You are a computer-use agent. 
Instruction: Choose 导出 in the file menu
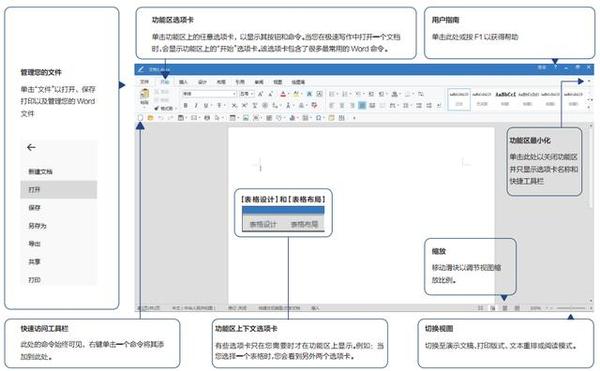tap(59, 244)
